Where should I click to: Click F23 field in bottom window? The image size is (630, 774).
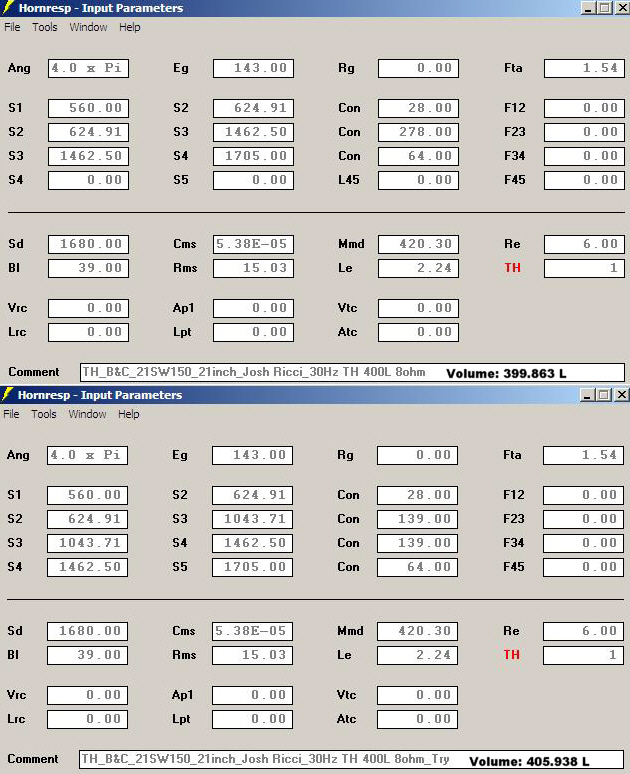[x=583, y=519]
